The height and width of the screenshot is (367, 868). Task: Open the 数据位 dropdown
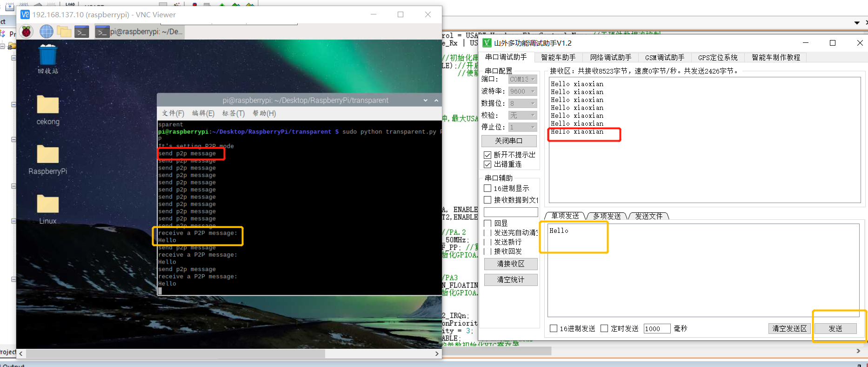[x=522, y=103]
